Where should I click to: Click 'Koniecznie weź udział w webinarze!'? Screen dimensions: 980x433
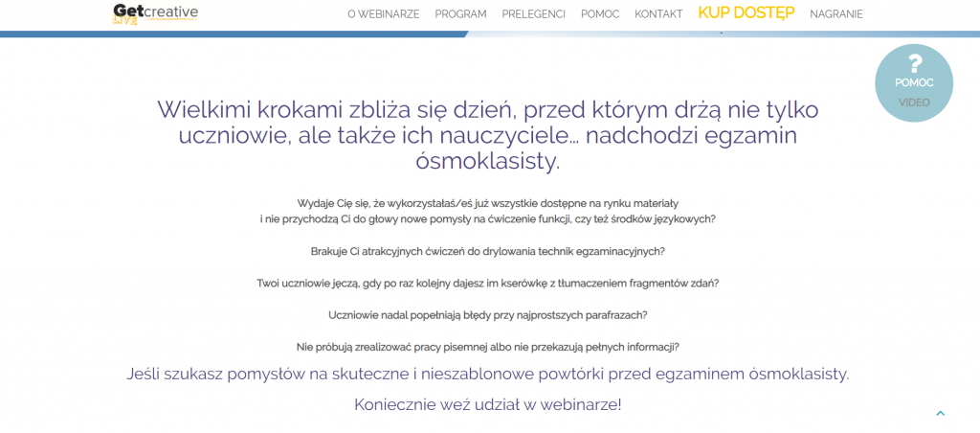(488, 405)
